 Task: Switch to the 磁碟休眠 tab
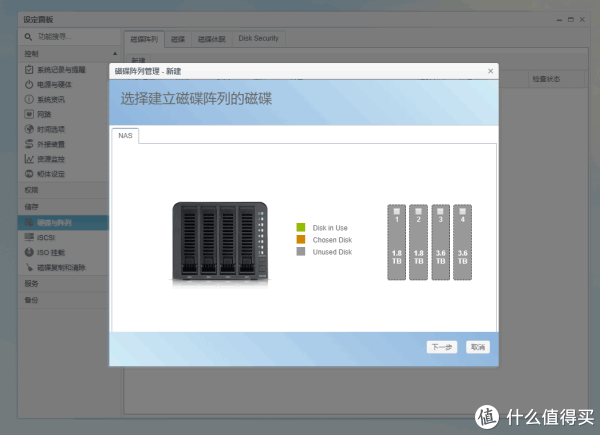click(212, 39)
